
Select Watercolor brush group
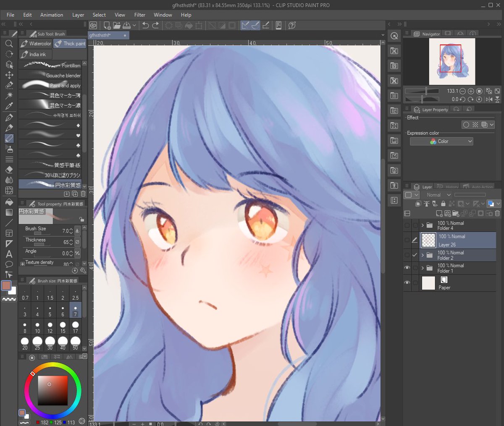(x=36, y=44)
